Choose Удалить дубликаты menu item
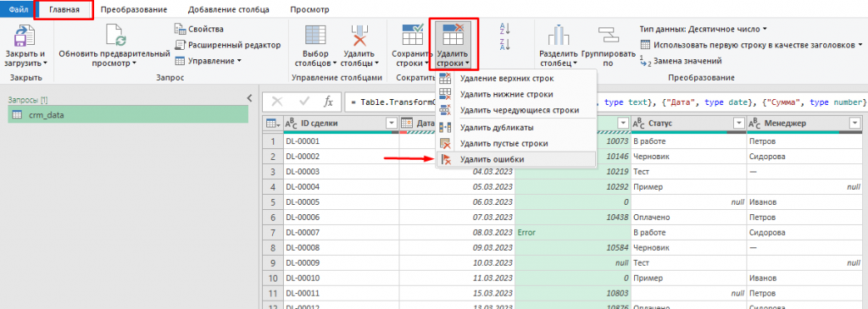Screen dimensions: 868x309 (516, 128)
